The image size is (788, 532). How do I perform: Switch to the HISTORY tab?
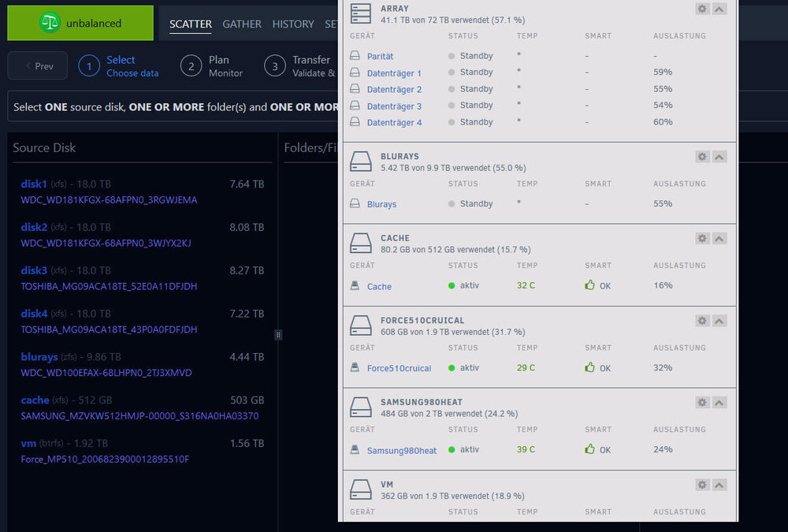[293, 24]
